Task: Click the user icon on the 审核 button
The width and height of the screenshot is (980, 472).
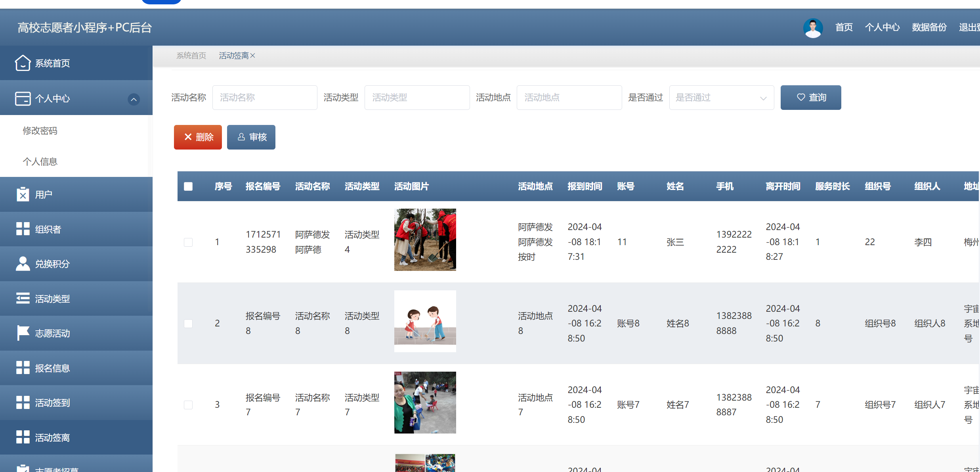Action: click(x=241, y=137)
